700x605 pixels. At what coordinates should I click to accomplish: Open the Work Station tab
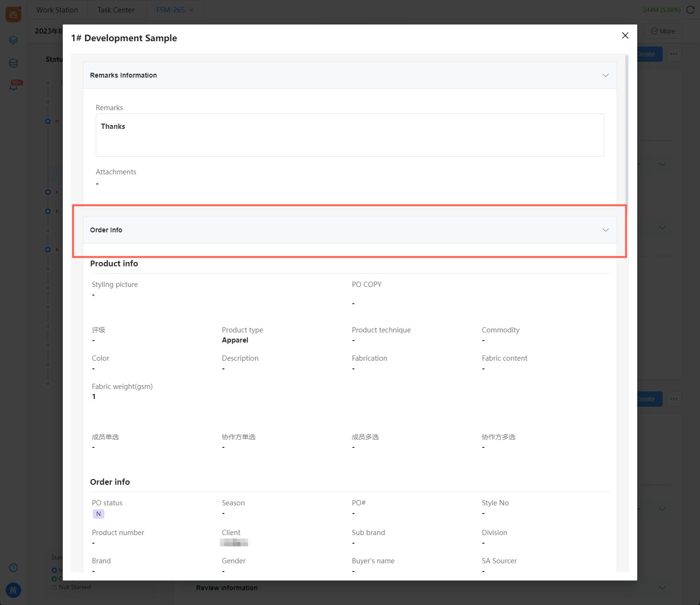point(57,10)
